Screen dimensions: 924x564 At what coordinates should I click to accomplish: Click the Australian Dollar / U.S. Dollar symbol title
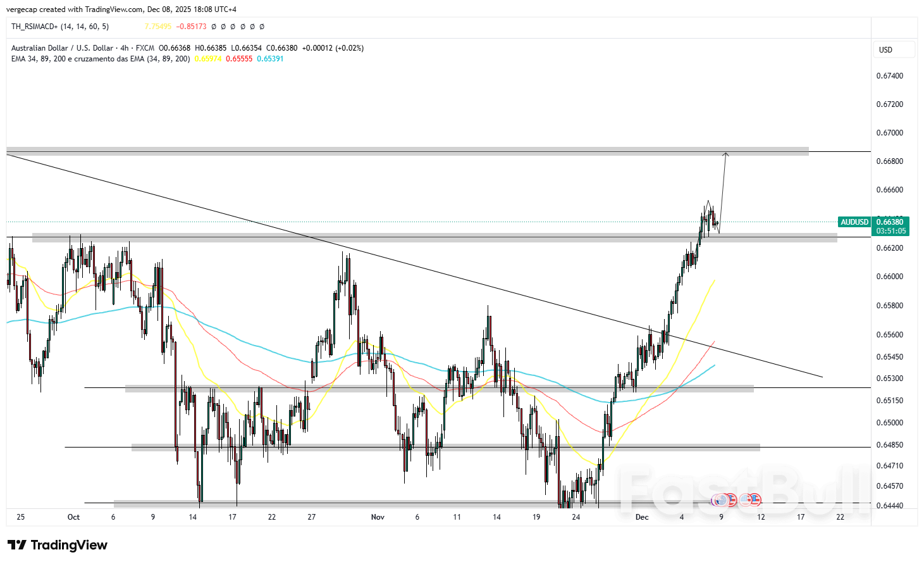(61, 47)
